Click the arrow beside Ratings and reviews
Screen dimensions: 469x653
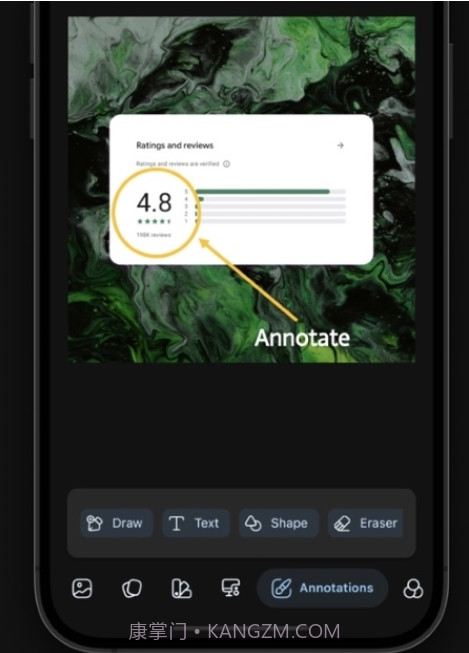pos(340,145)
